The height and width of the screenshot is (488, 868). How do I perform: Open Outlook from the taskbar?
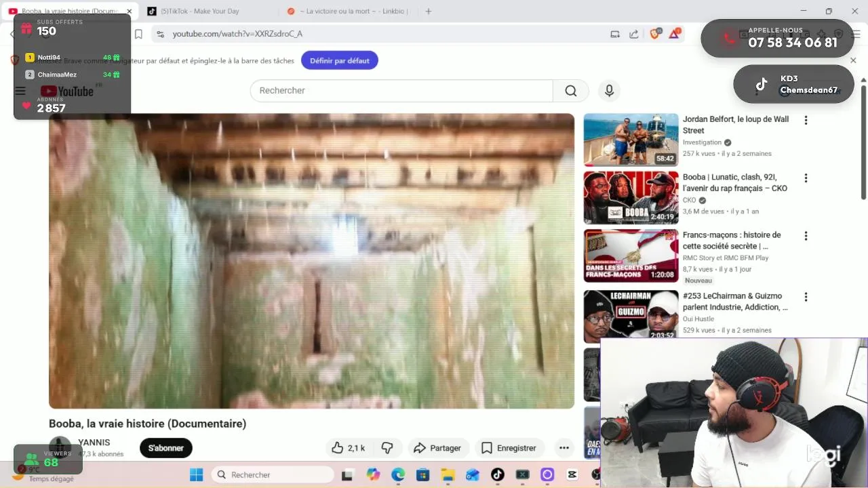pos(473,474)
